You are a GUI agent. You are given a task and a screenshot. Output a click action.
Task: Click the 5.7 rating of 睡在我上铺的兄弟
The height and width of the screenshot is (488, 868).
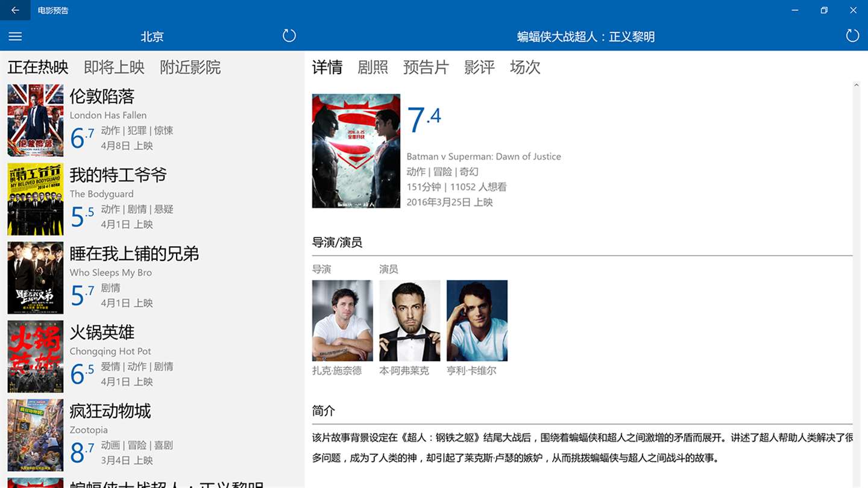tap(83, 295)
